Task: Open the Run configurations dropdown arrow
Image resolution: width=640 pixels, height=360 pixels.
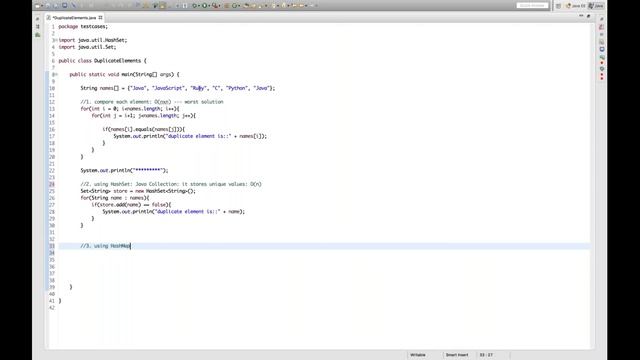Action: (x=209, y=6)
